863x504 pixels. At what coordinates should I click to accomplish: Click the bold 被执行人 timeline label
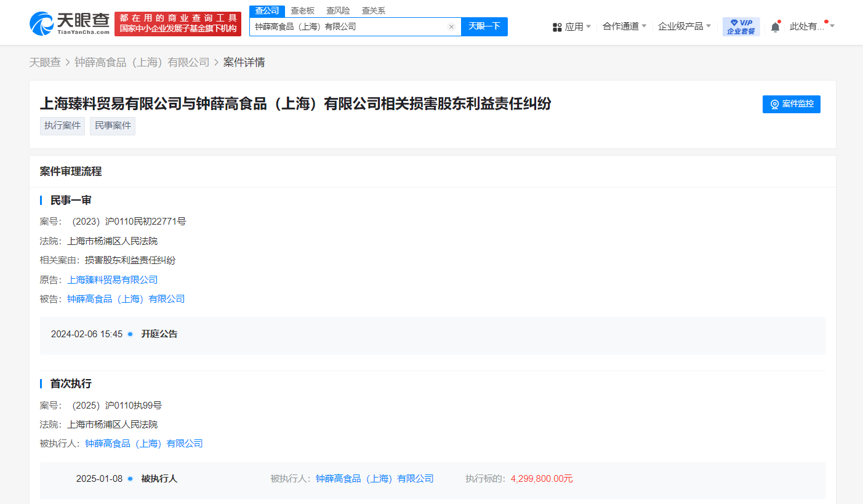tap(159, 479)
